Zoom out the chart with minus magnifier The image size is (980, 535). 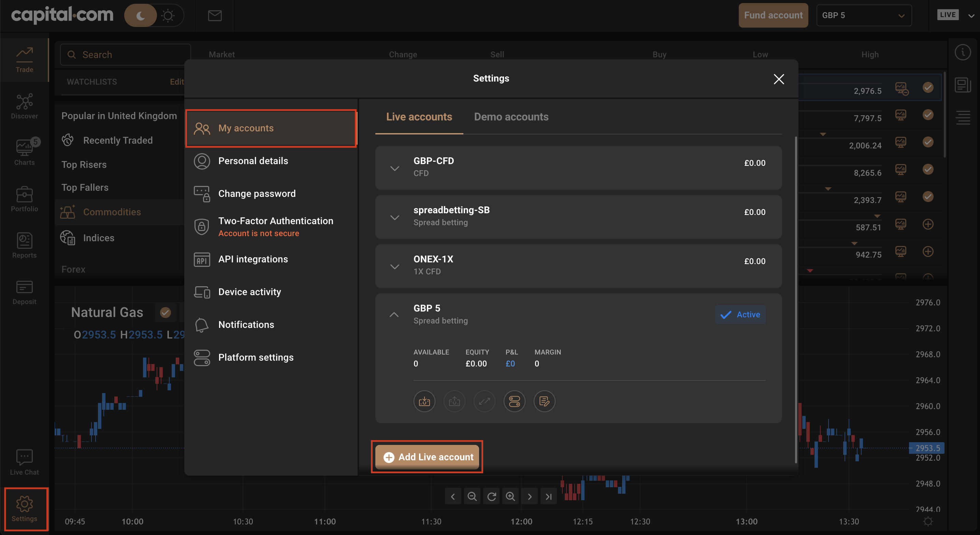click(x=472, y=496)
